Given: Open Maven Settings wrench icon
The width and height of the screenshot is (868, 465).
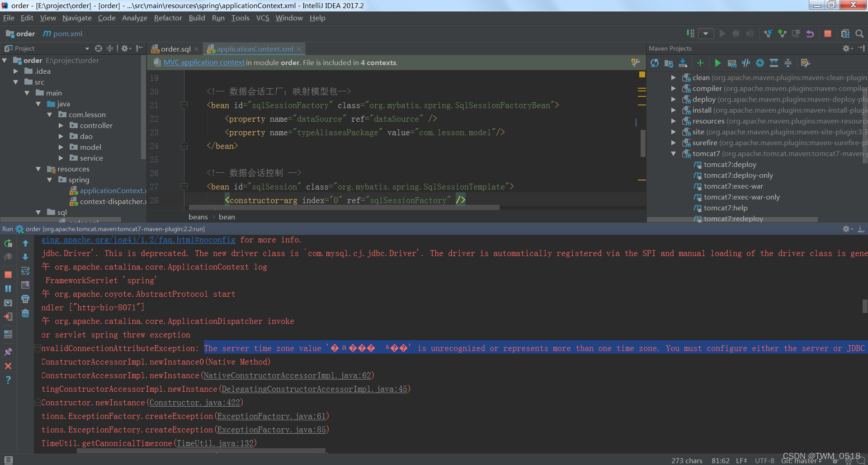Looking at the screenshot, I should click(x=805, y=63).
